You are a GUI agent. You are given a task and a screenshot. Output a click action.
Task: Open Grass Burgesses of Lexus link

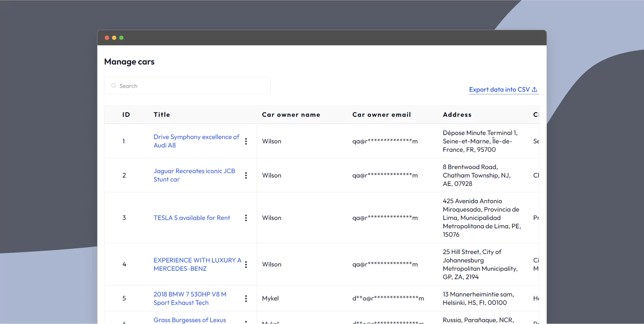click(x=190, y=320)
